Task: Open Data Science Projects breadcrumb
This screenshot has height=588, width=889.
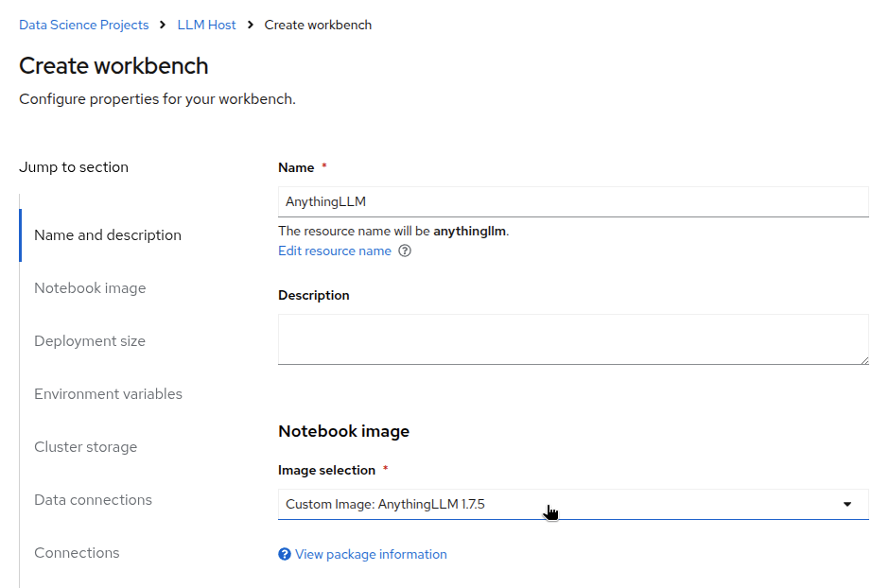Action: (x=84, y=25)
